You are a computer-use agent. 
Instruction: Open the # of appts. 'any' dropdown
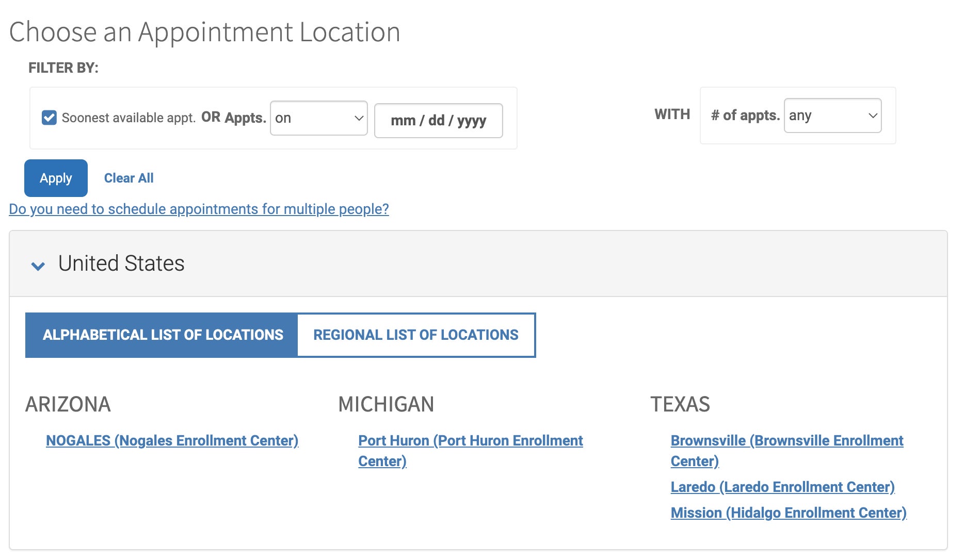tap(832, 116)
